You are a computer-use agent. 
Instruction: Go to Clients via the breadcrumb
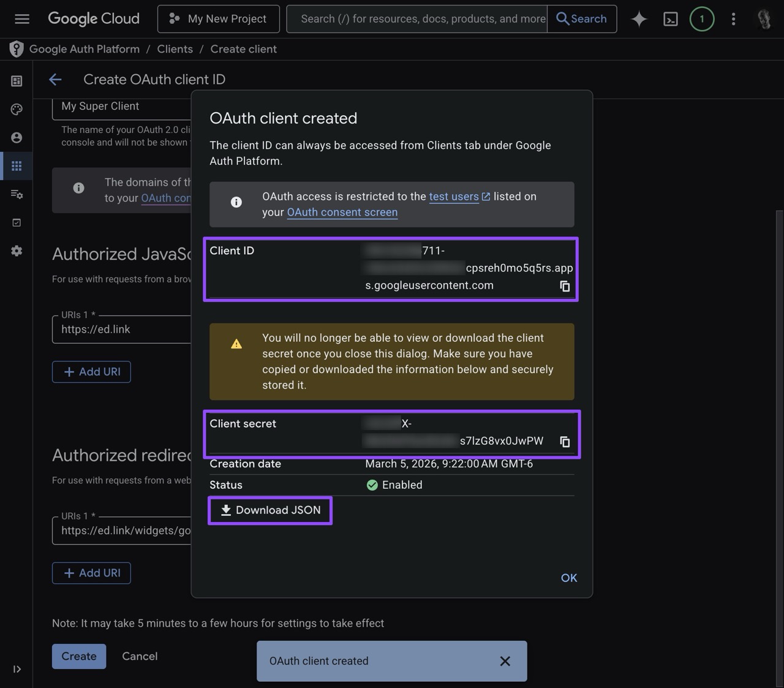pyautogui.click(x=175, y=48)
